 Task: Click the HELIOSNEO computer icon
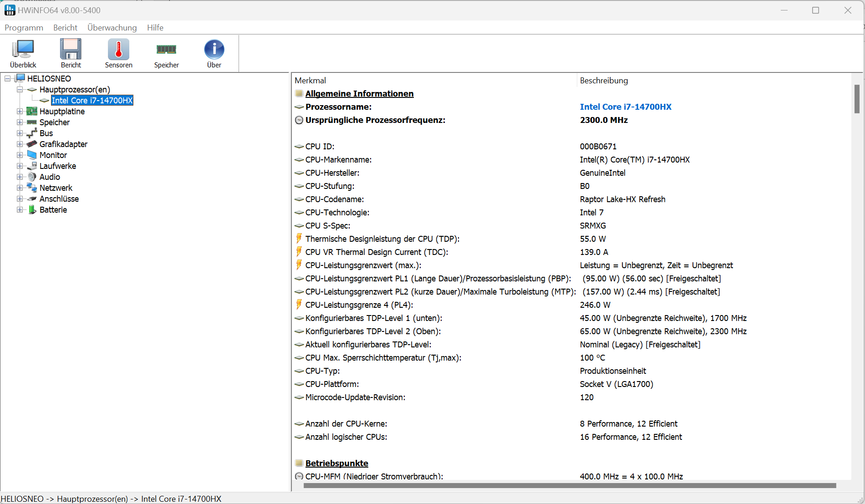click(20, 78)
